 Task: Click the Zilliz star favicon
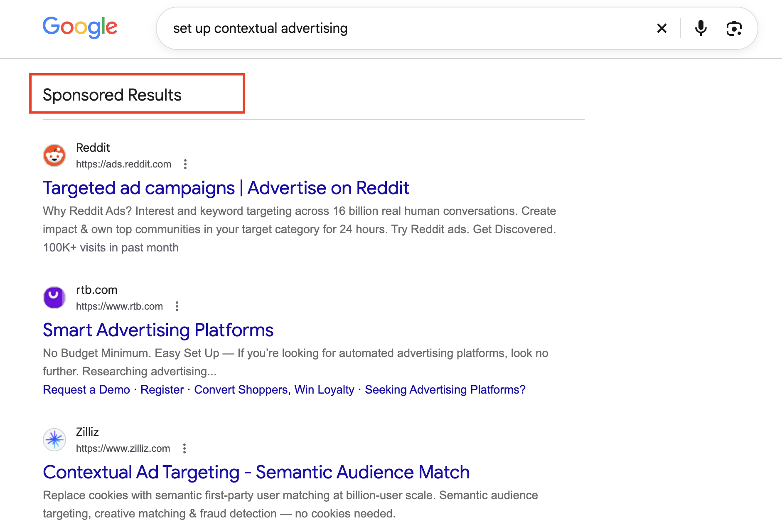pos(54,440)
